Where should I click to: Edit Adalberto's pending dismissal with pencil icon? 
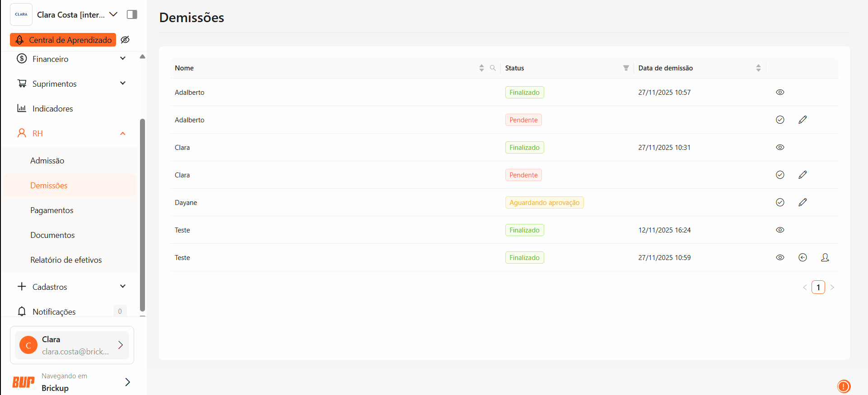click(803, 120)
